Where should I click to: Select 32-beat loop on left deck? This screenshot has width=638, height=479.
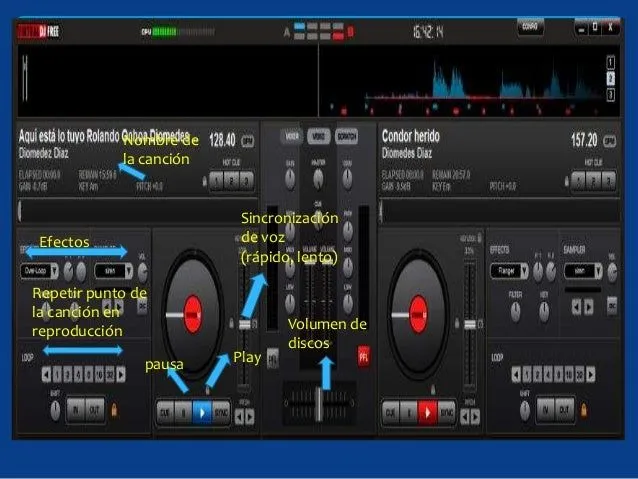pyautogui.click(x=110, y=374)
